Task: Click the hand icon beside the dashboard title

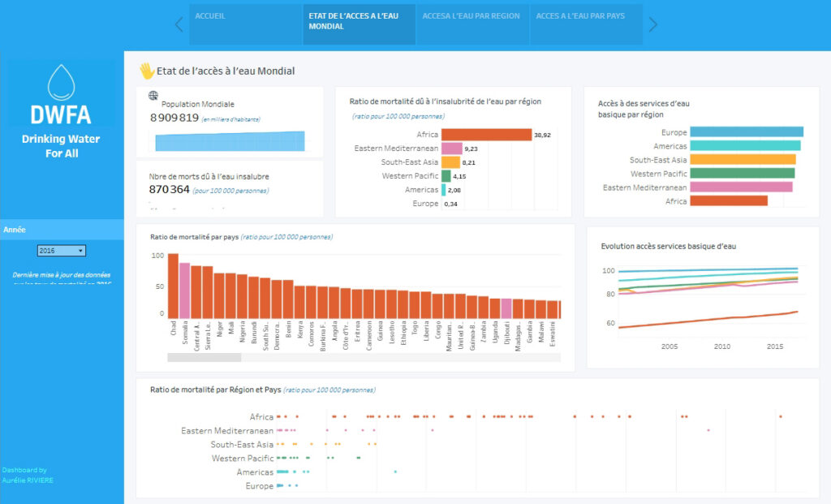Action: click(x=146, y=71)
